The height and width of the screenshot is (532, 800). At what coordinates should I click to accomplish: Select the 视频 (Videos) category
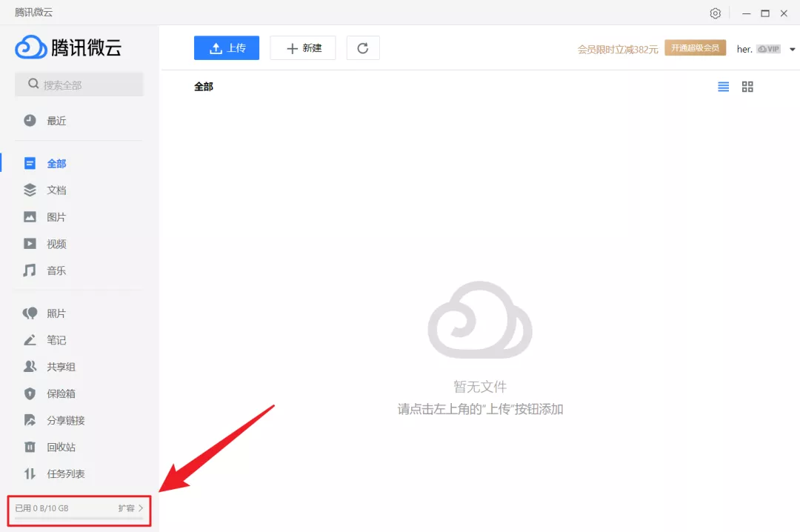[58, 243]
